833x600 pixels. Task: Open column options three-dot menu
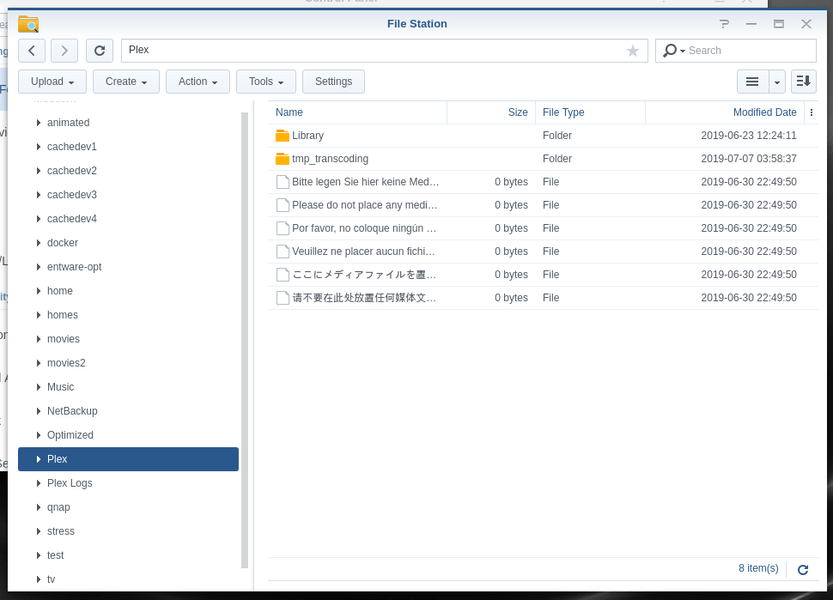(811, 112)
